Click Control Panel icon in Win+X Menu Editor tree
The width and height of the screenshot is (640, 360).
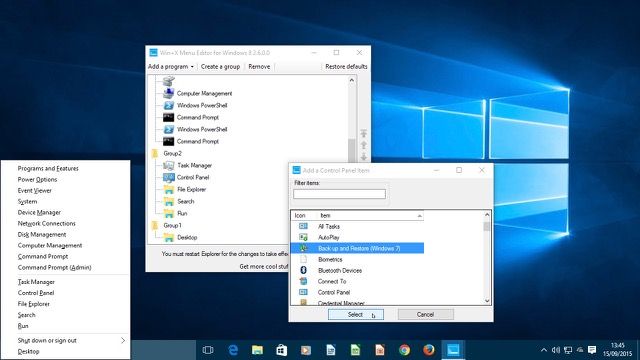click(169, 177)
